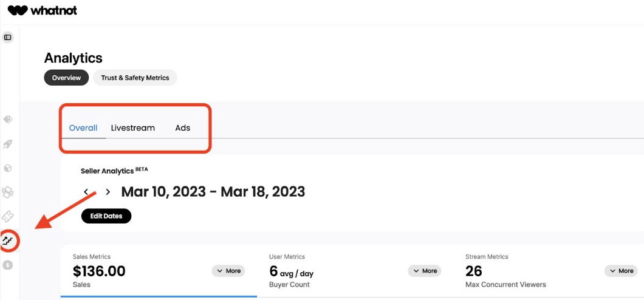644x300 pixels.
Task: Expand More for Sales Metrics
Action: point(228,271)
